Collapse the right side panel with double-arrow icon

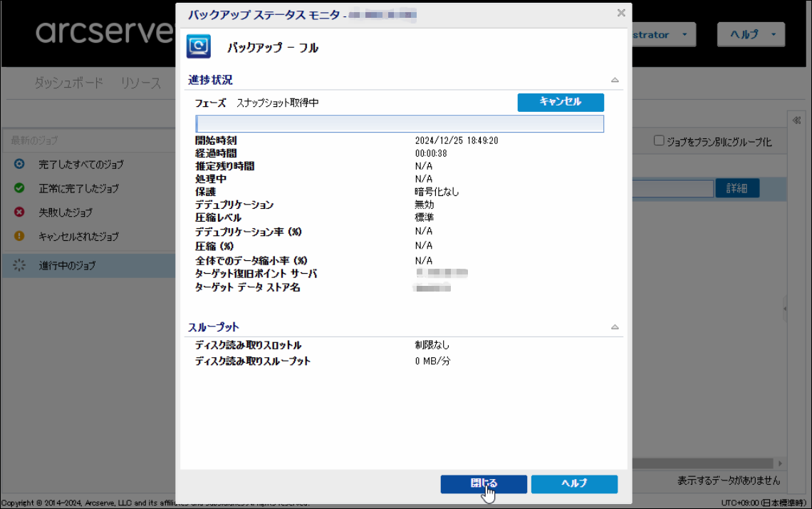click(797, 120)
